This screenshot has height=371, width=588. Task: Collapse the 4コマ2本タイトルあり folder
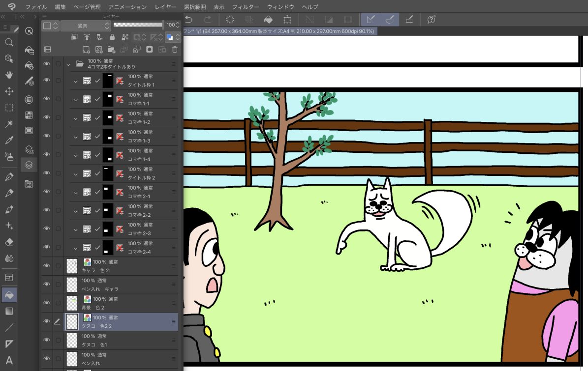click(x=68, y=64)
